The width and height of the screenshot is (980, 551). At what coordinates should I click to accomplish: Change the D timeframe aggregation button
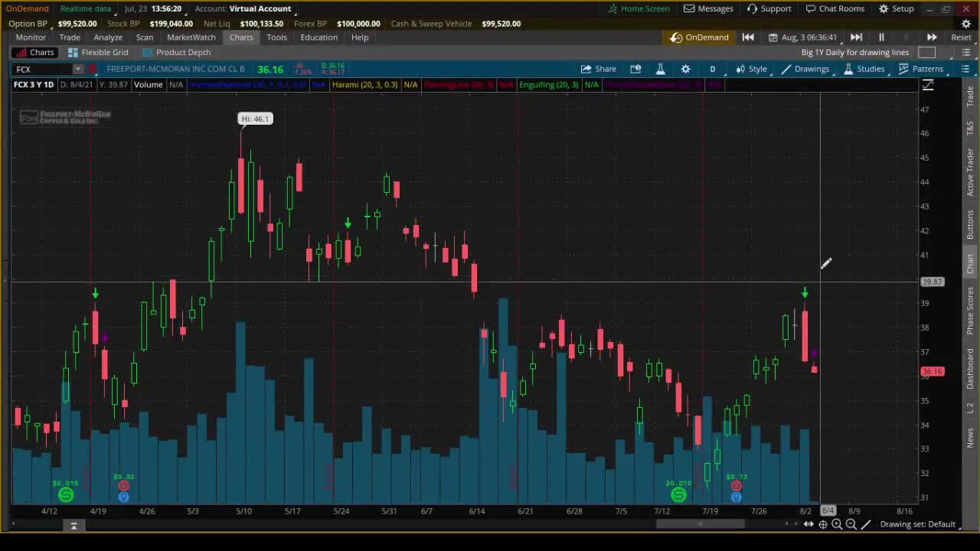coord(712,69)
